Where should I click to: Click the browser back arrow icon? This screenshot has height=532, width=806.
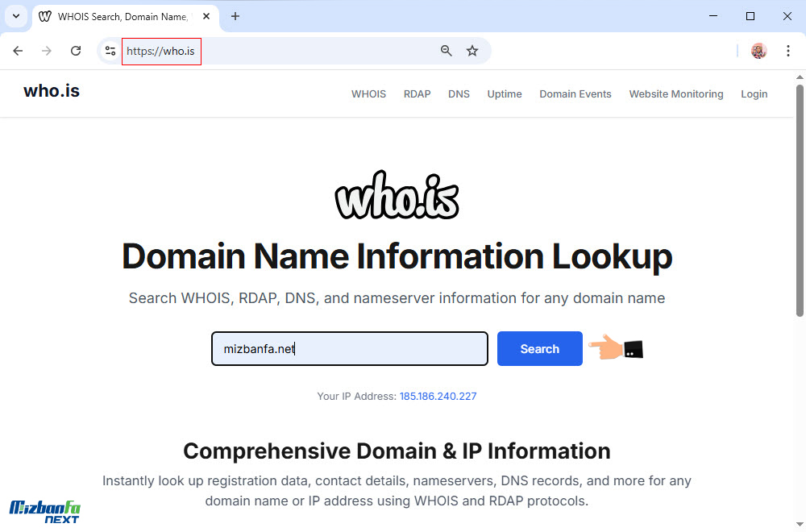(x=18, y=51)
